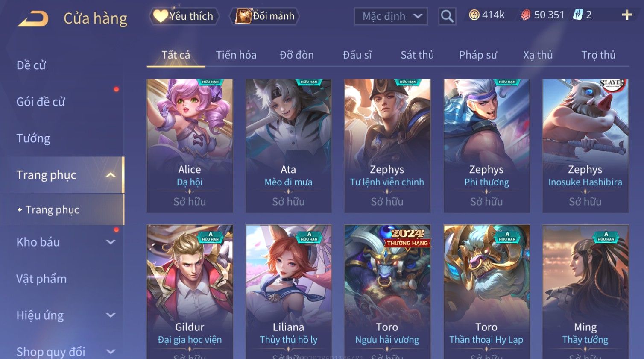Viewport: 644px width, 359px height.
Task: Open Đổi mảnh chest exchange button
Action: (x=265, y=16)
